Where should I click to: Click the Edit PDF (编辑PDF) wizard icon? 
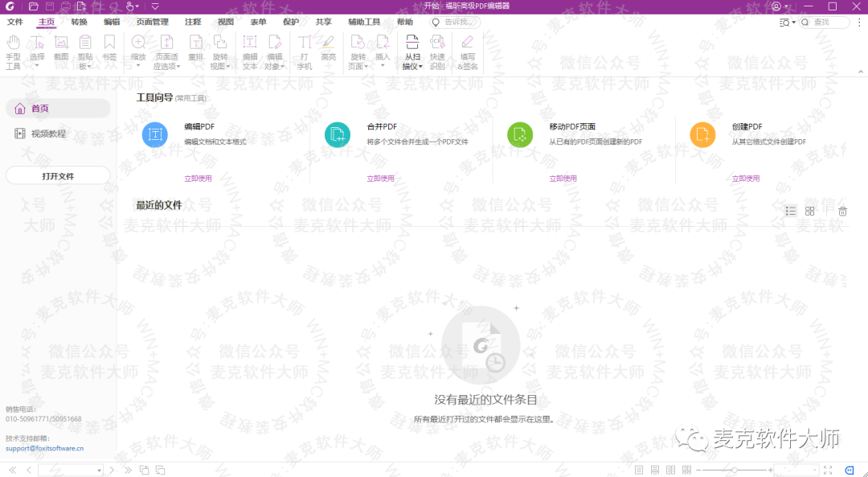pyautogui.click(x=155, y=134)
